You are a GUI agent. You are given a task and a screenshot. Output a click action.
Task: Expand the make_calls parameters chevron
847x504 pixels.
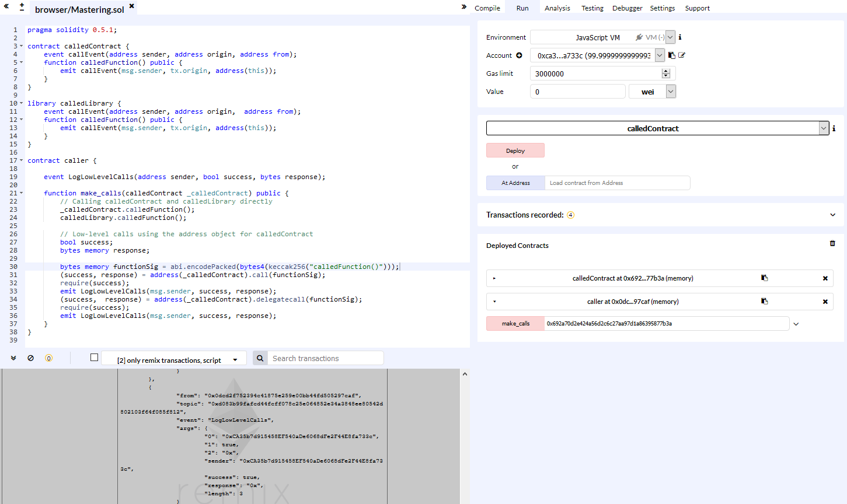point(796,324)
